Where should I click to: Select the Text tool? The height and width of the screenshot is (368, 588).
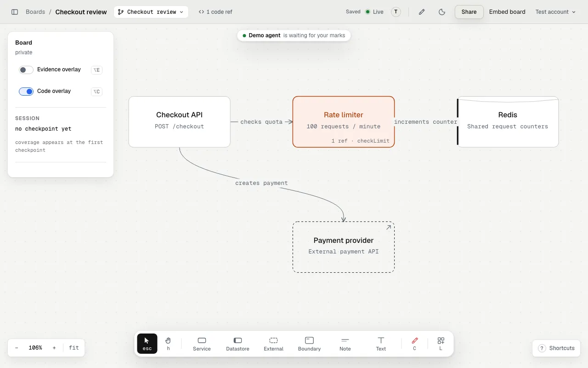tap(381, 344)
